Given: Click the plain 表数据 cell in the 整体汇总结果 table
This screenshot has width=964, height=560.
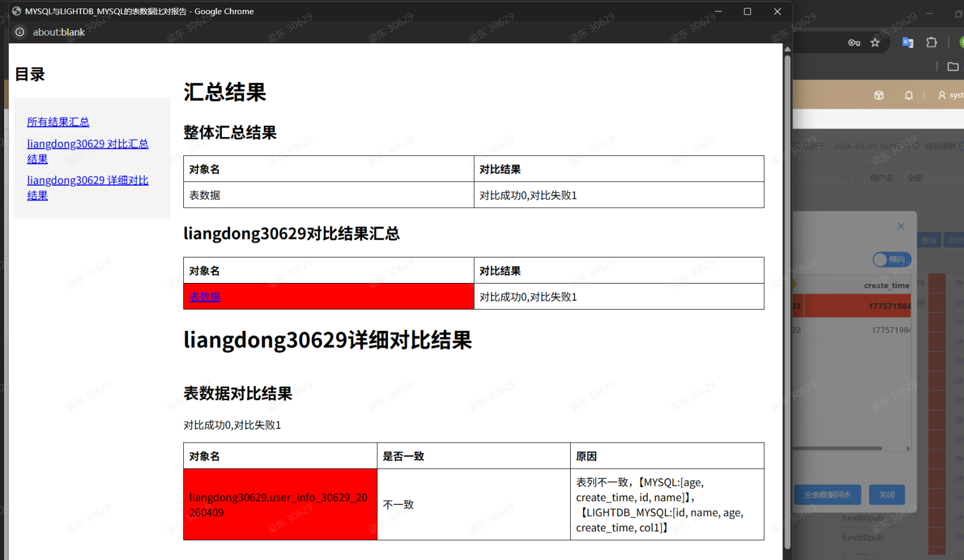Looking at the screenshot, I should point(329,195).
